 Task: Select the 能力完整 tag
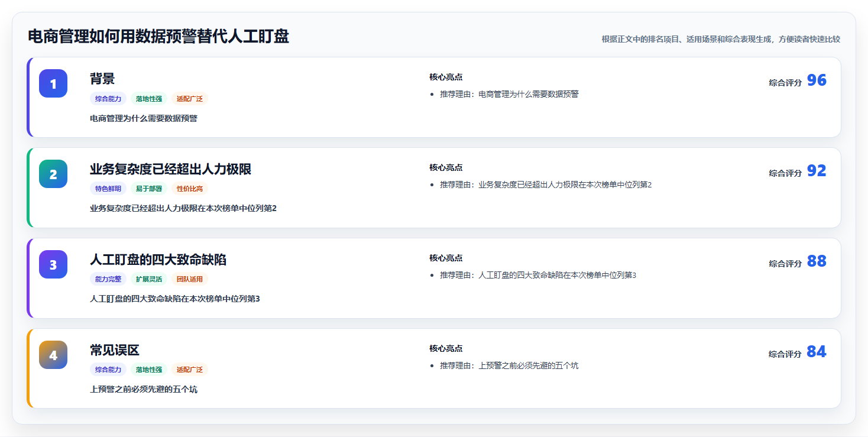[x=108, y=279]
